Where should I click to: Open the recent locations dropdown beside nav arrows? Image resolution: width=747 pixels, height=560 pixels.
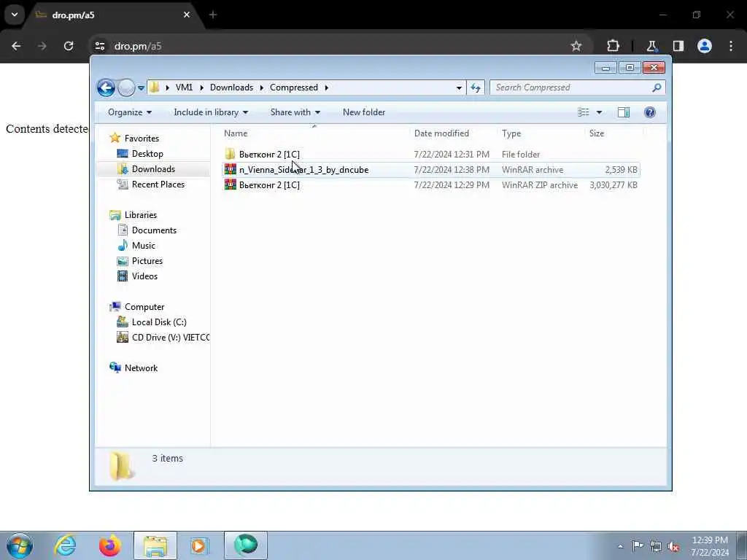141,88
